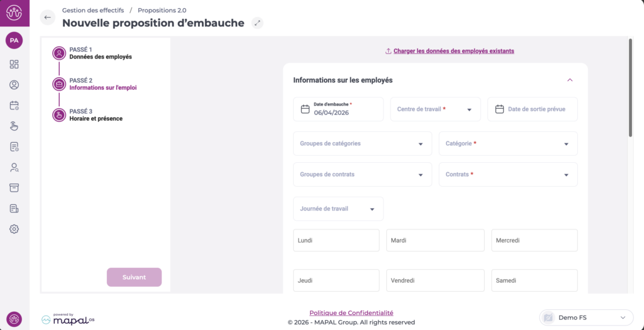Screen dimensions: 644x330
Task: Open the archive box icon in sidebar
Action: 14,188
